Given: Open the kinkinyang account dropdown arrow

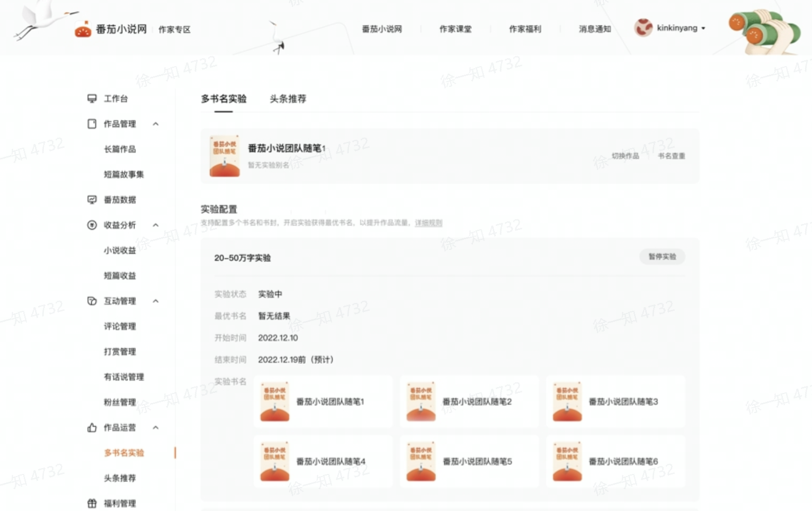Looking at the screenshot, I should click(x=703, y=28).
